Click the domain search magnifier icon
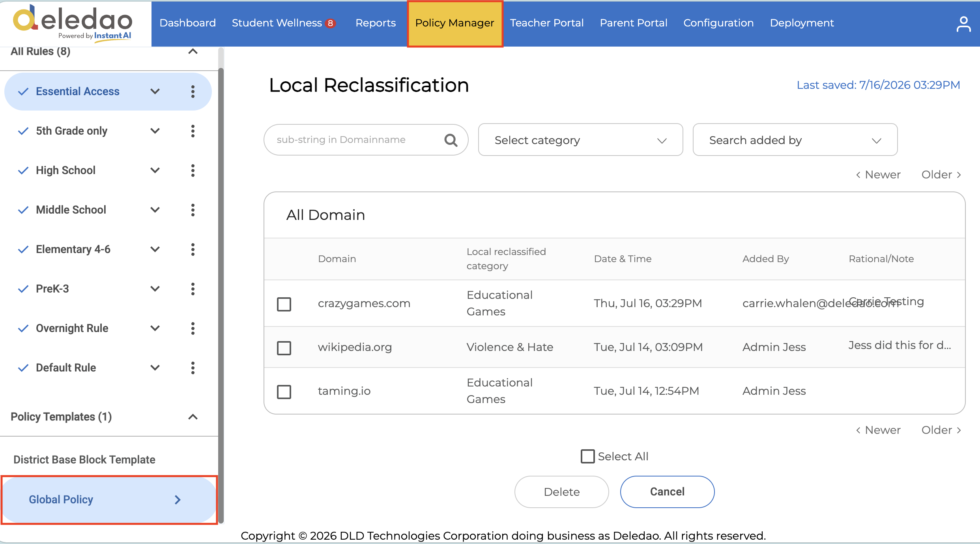The image size is (980, 544). [451, 140]
